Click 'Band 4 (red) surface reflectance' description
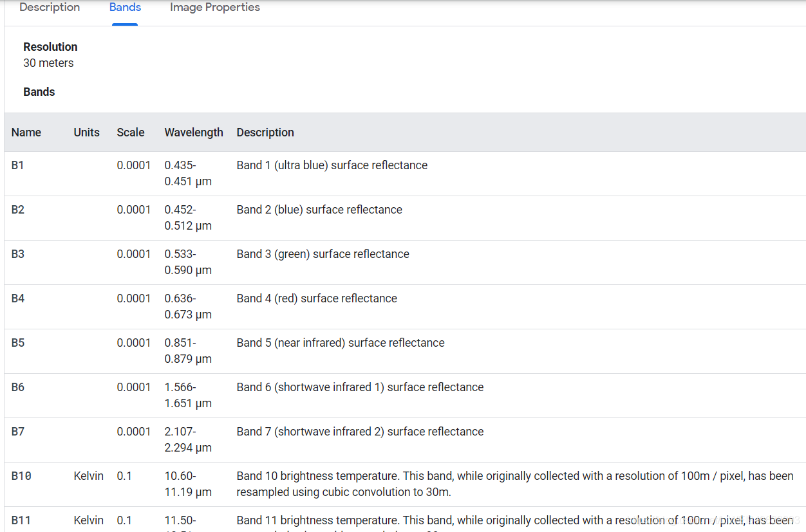Image resolution: width=806 pixels, height=532 pixels. click(317, 298)
